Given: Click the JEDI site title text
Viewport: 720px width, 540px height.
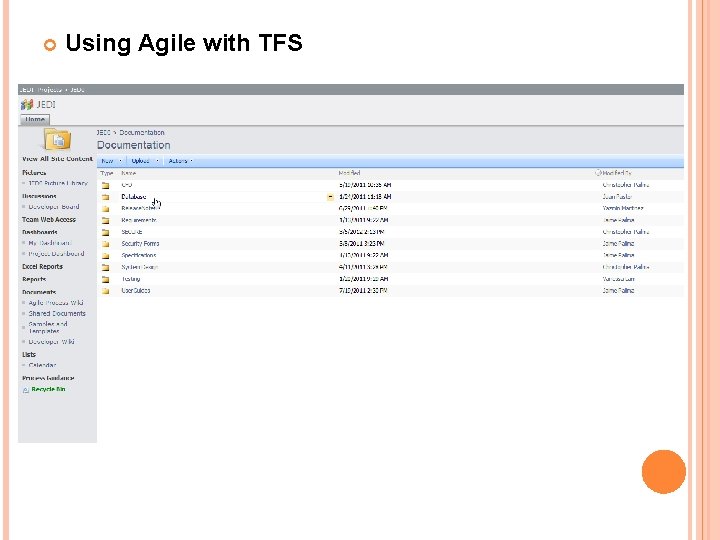Looking at the screenshot, I should 46,105.
